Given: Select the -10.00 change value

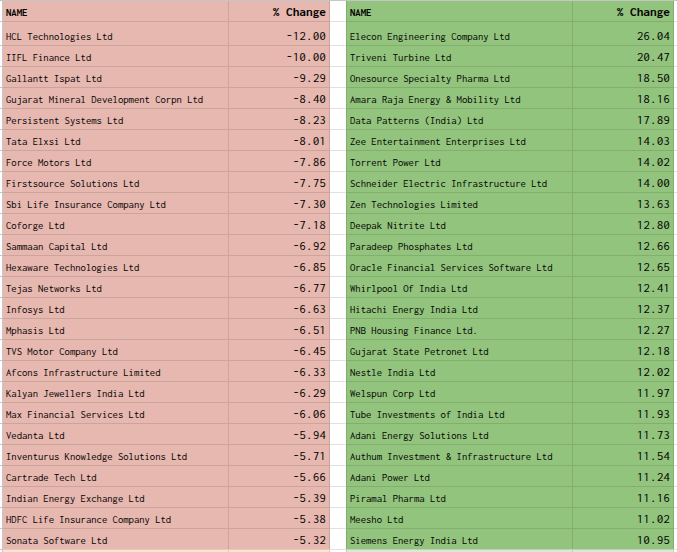Looking at the screenshot, I should [307, 57].
